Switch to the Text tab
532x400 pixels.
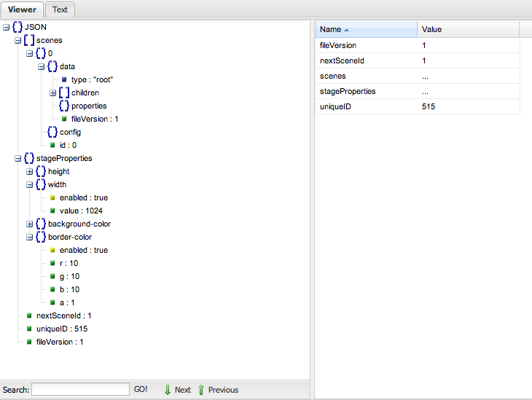(60, 9)
